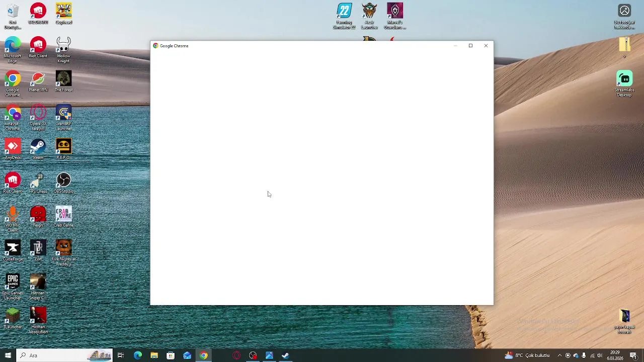
Task: Open Microsoft Store from the taskbar
Action: point(171,355)
